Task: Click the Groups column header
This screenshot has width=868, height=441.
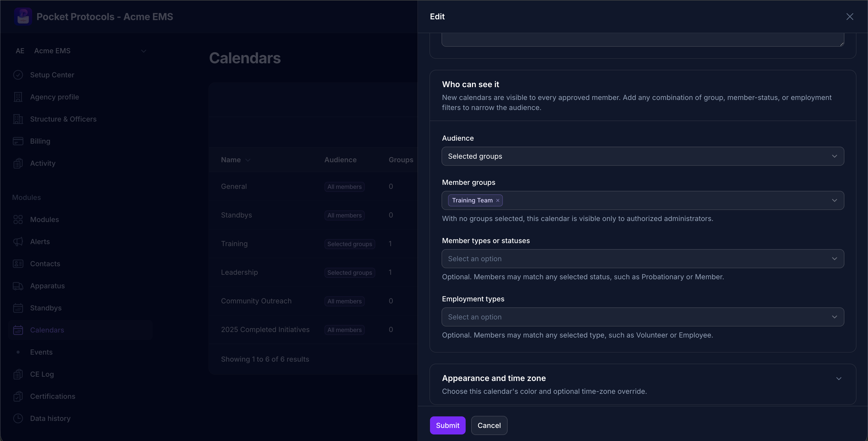Action: pos(401,160)
